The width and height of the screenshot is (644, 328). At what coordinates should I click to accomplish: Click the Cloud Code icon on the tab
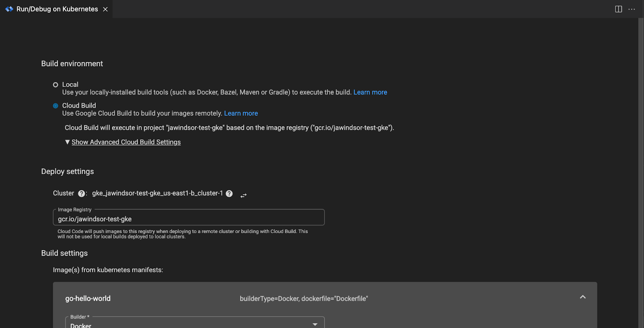point(9,9)
